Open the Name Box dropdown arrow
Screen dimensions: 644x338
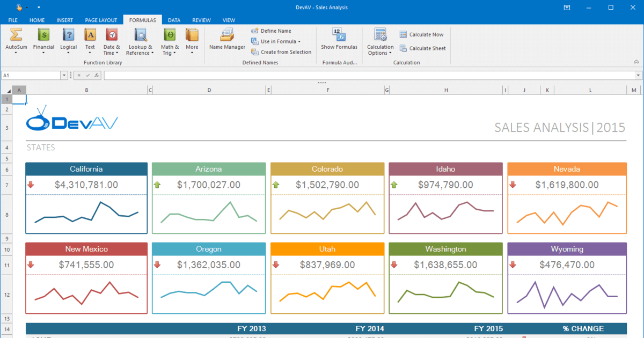(64, 75)
